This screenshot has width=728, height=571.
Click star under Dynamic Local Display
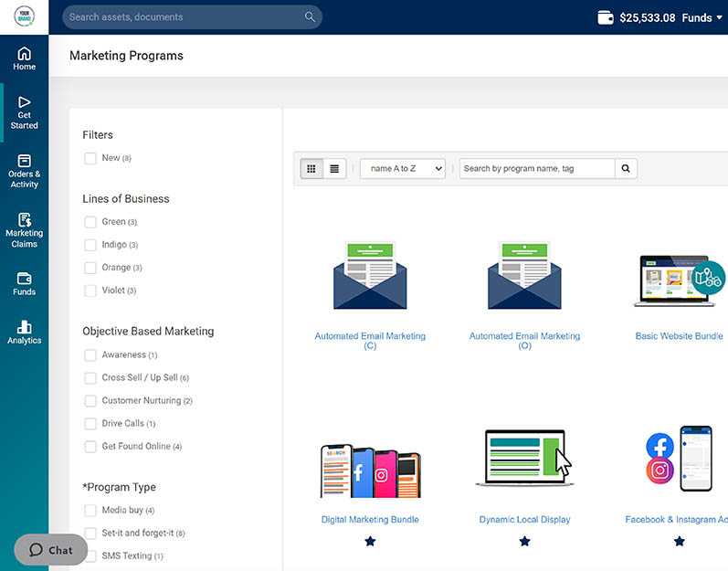[524, 542]
